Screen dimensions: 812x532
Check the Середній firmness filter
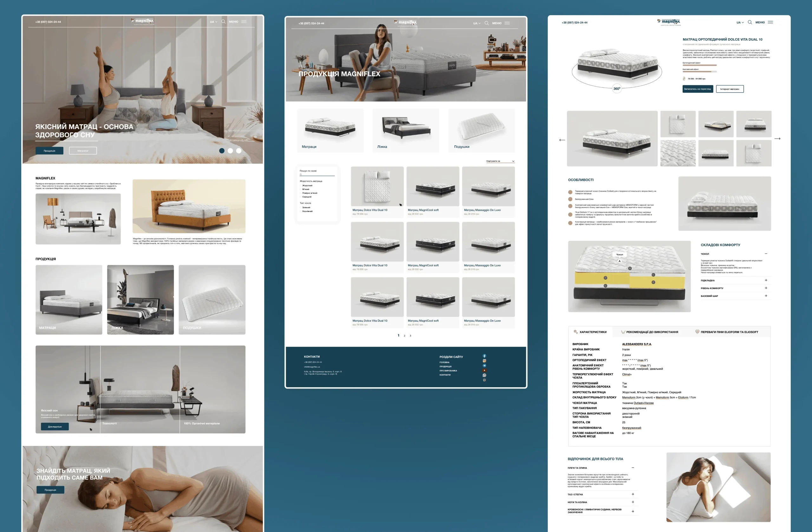(x=301, y=197)
